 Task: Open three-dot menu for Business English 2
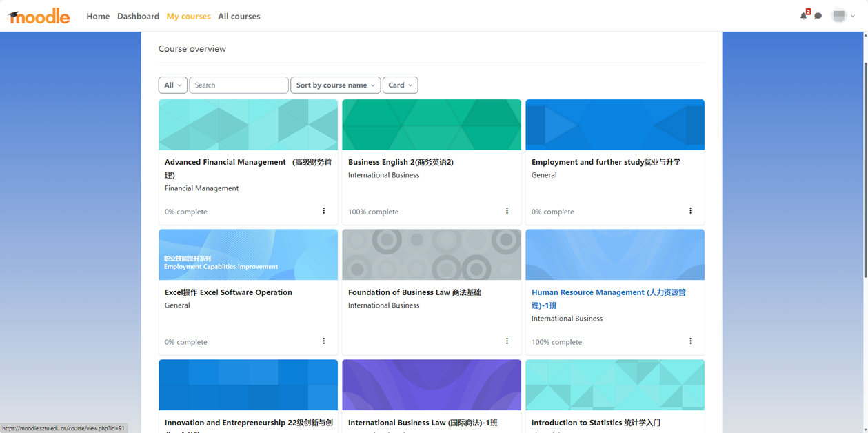point(507,211)
